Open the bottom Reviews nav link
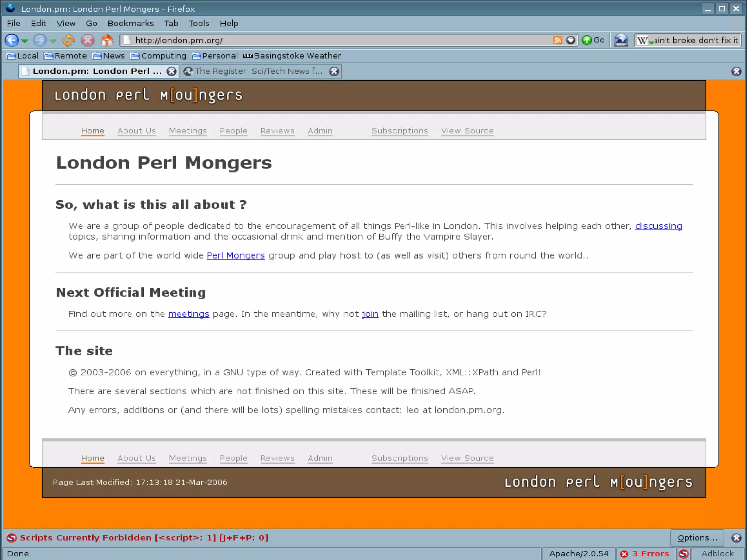This screenshot has height=560, width=747. point(277,458)
